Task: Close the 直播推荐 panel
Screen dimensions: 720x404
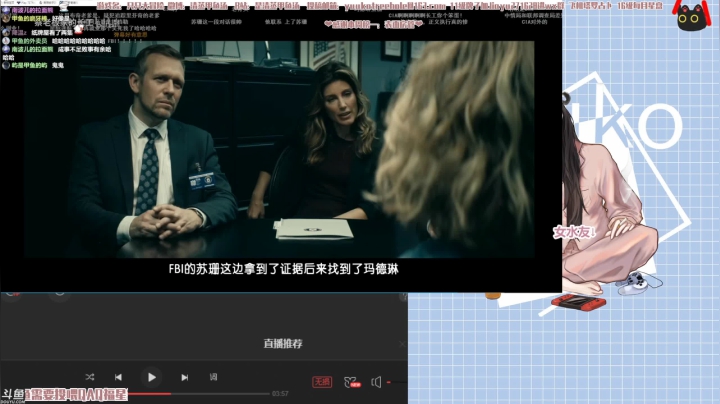Action: click(x=402, y=343)
